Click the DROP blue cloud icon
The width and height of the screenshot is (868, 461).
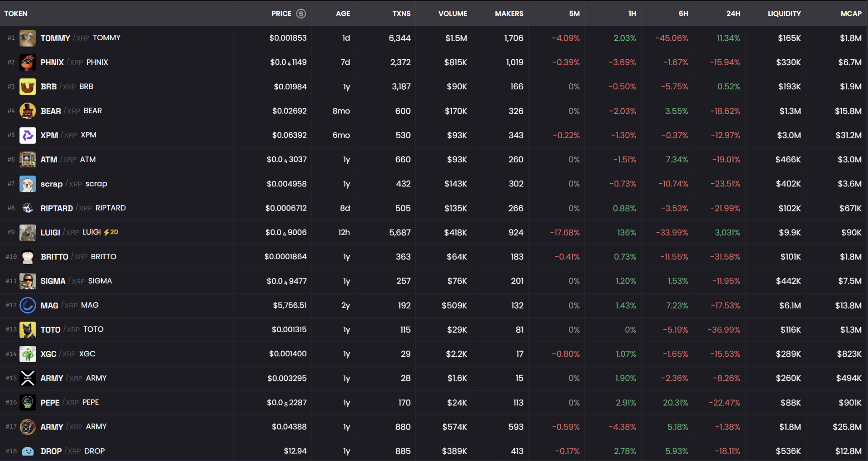28,451
